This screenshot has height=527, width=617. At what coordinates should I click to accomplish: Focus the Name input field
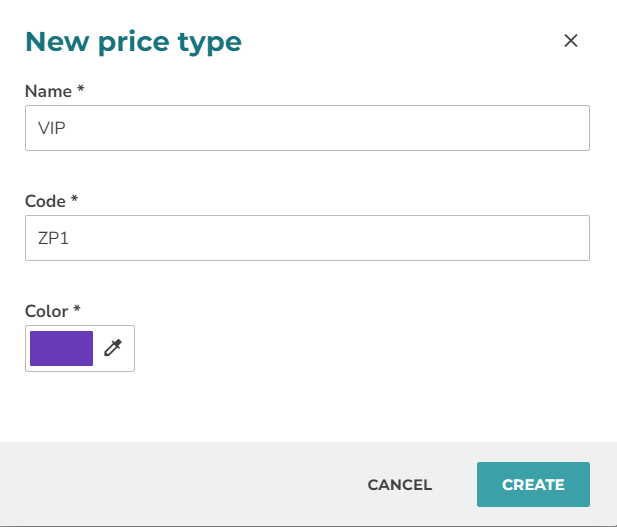point(307,128)
